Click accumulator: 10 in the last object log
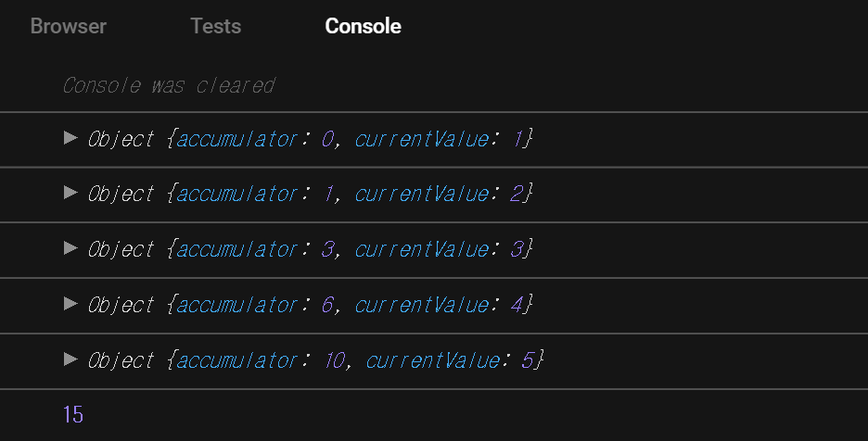The width and height of the screenshot is (868, 441). click(261, 360)
